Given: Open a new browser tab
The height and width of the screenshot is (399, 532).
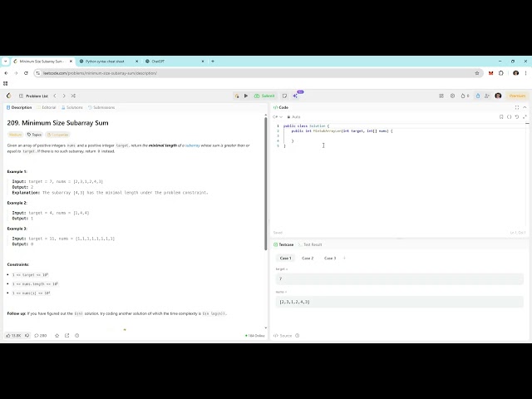Looking at the screenshot, I should [213, 62].
